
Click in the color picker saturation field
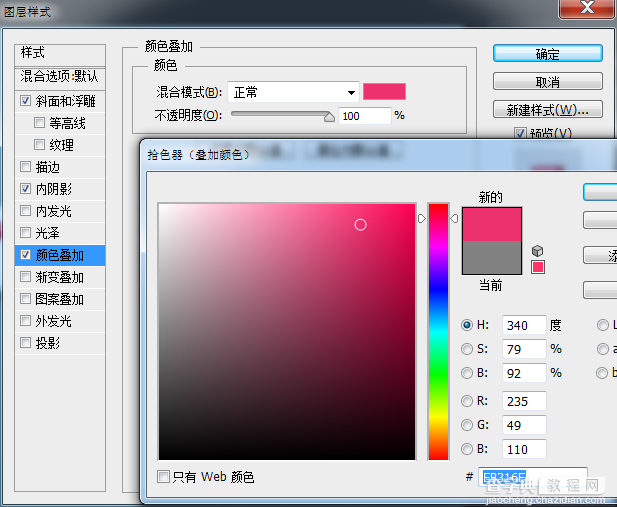click(x=287, y=331)
